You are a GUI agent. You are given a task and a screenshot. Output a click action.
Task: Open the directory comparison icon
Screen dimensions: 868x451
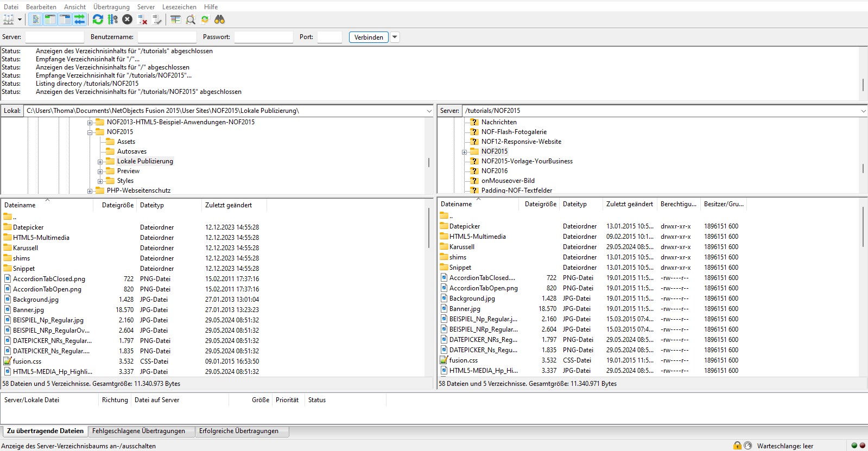click(x=175, y=20)
